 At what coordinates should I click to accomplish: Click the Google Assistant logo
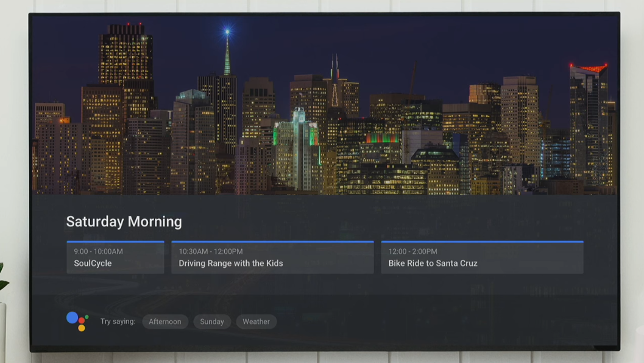click(x=77, y=321)
